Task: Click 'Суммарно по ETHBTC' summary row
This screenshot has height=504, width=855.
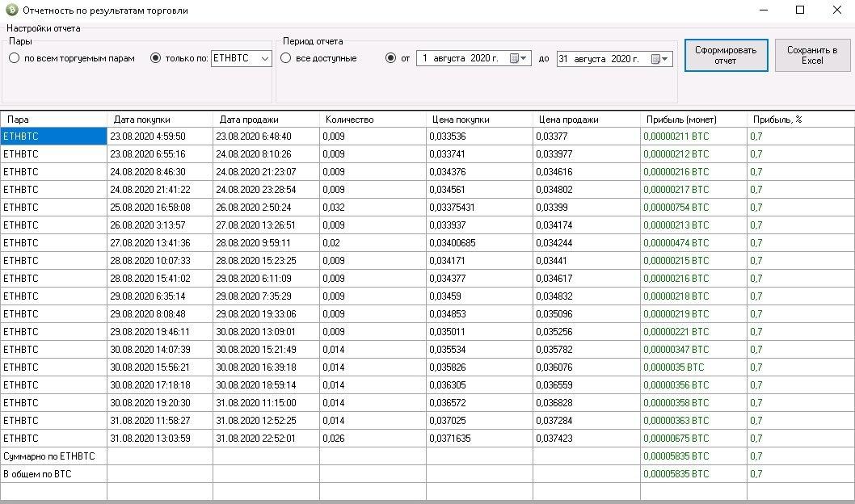Action: pyautogui.click(x=428, y=456)
